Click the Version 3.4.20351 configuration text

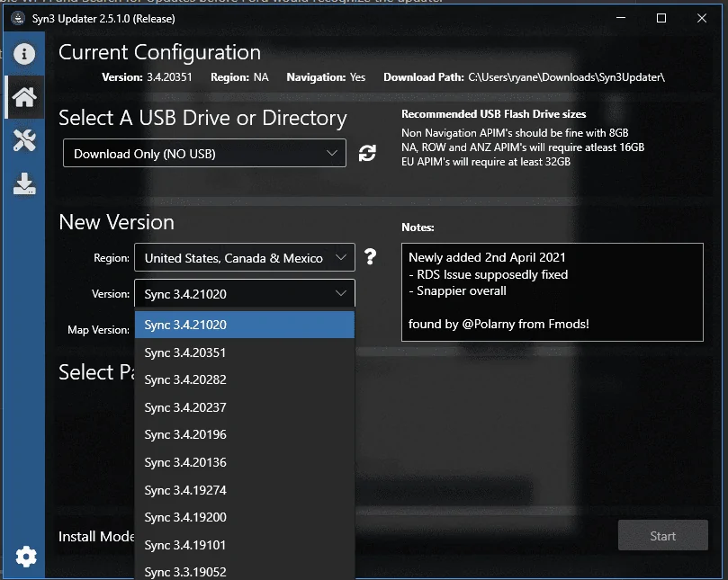[147, 77]
